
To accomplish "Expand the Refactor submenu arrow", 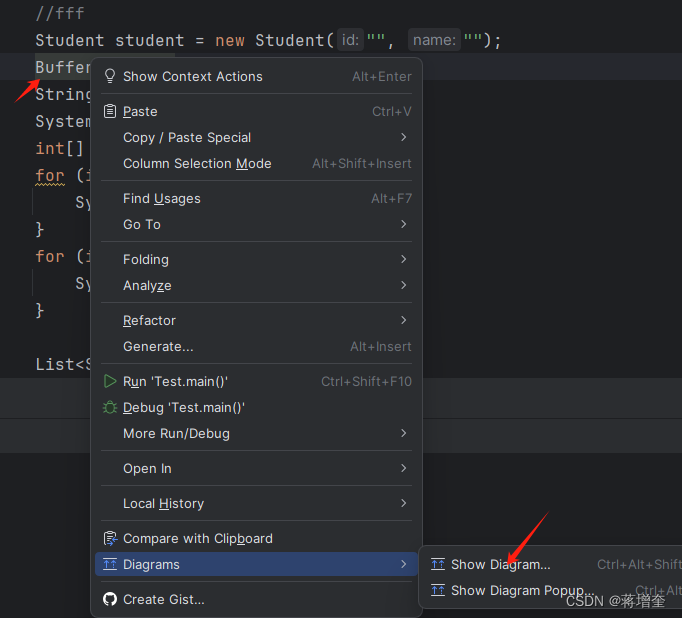I will (x=404, y=321).
